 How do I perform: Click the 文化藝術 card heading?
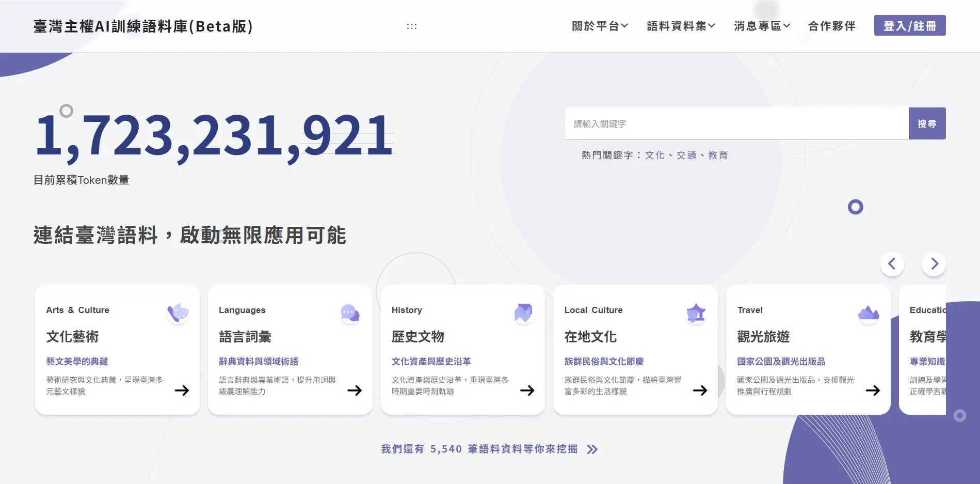pyautogui.click(x=73, y=337)
